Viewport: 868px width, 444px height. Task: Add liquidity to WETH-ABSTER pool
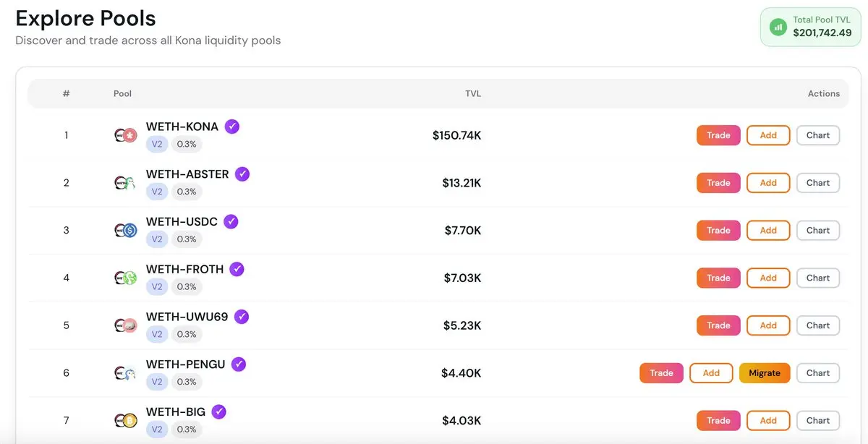click(x=768, y=183)
